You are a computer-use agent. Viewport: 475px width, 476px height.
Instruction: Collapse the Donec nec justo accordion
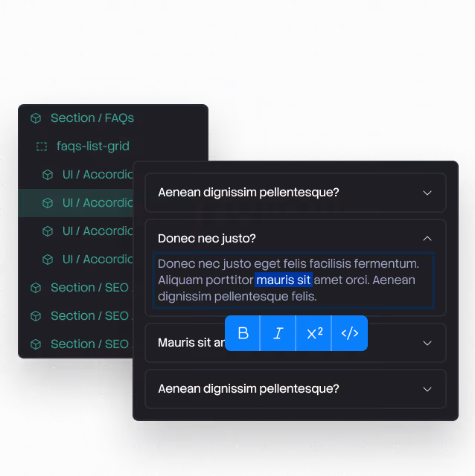coord(427,239)
